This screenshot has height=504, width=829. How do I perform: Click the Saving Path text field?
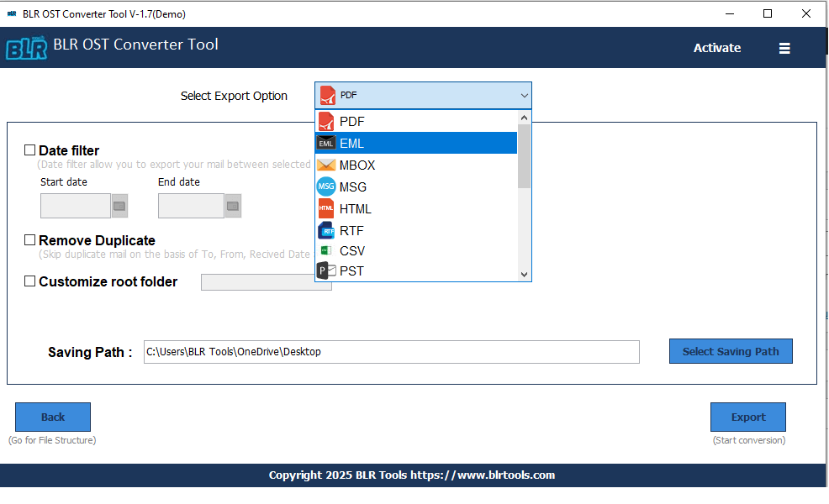coord(391,352)
